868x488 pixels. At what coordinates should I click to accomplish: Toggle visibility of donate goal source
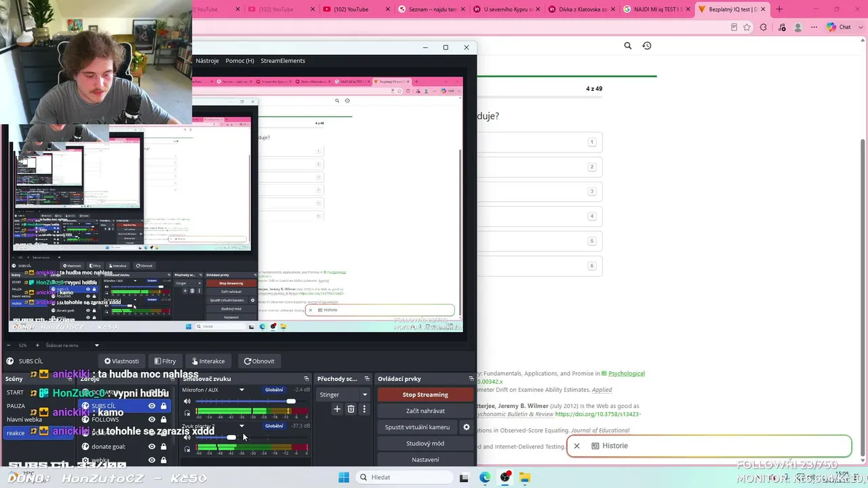point(152,447)
